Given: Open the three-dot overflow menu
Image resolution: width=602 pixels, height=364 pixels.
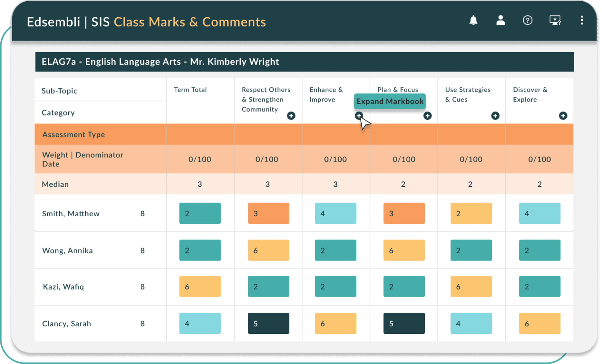Looking at the screenshot, I should [x=582, y=20].
